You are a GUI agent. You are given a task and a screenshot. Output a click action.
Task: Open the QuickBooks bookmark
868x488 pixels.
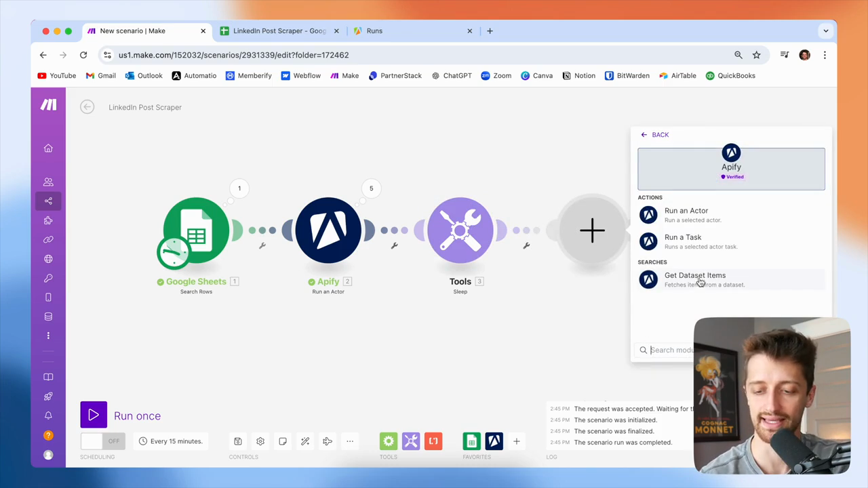[x=730, y=76]
